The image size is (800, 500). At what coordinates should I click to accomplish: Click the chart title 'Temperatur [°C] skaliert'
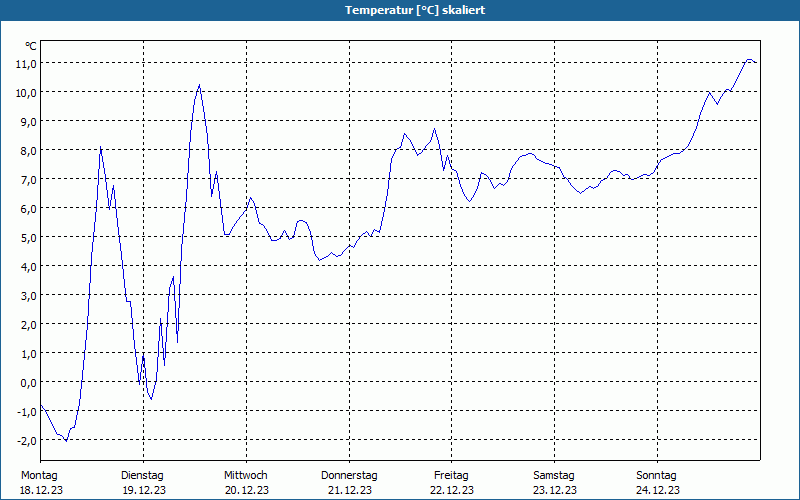tap(415, 10)
